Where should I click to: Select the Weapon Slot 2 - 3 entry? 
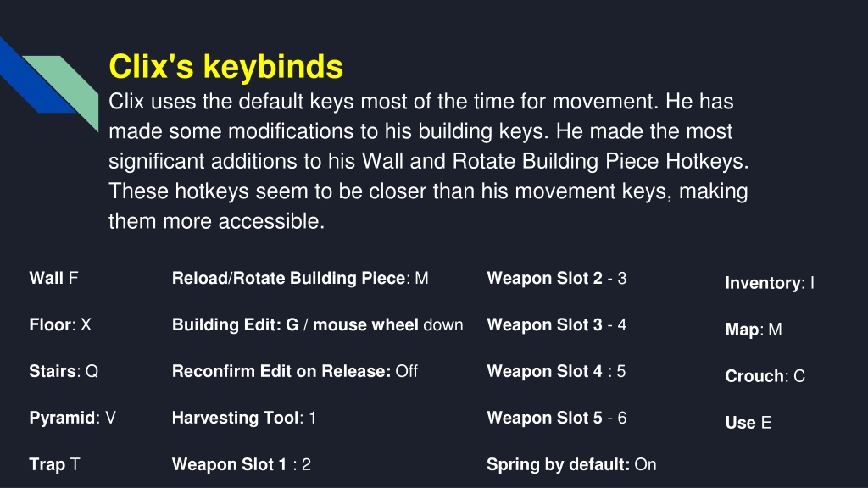[x=556, y=278]
